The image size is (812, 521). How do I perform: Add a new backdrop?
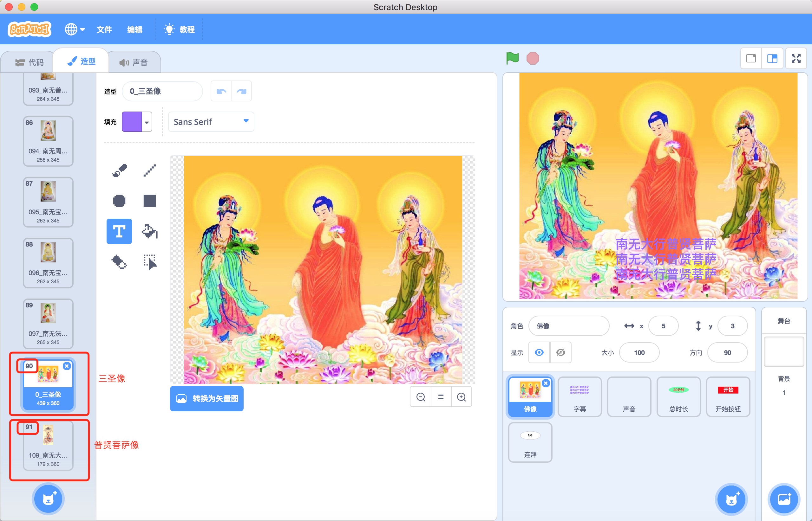pos(784,499)
